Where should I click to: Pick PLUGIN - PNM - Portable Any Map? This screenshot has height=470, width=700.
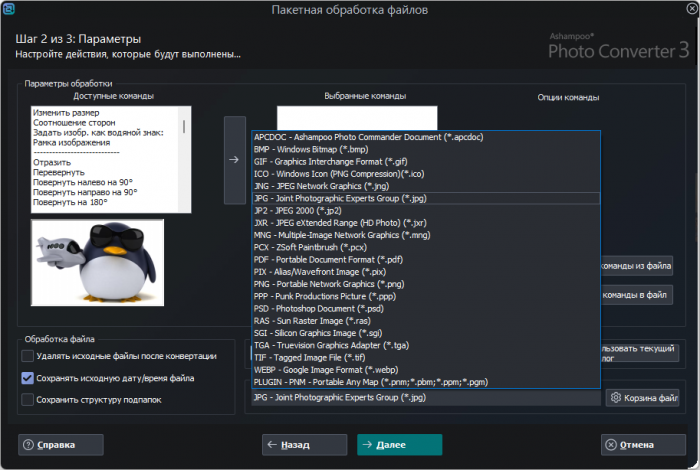(426, 382)
